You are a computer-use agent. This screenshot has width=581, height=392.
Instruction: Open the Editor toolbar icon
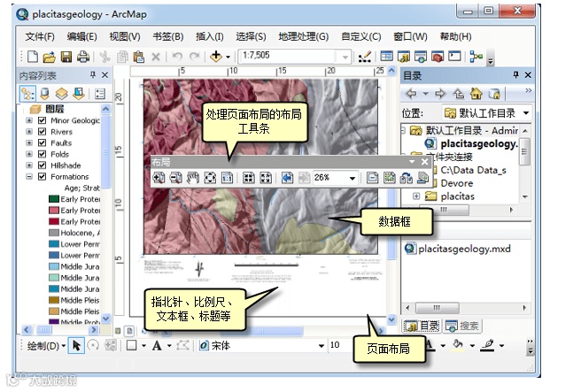365,57
